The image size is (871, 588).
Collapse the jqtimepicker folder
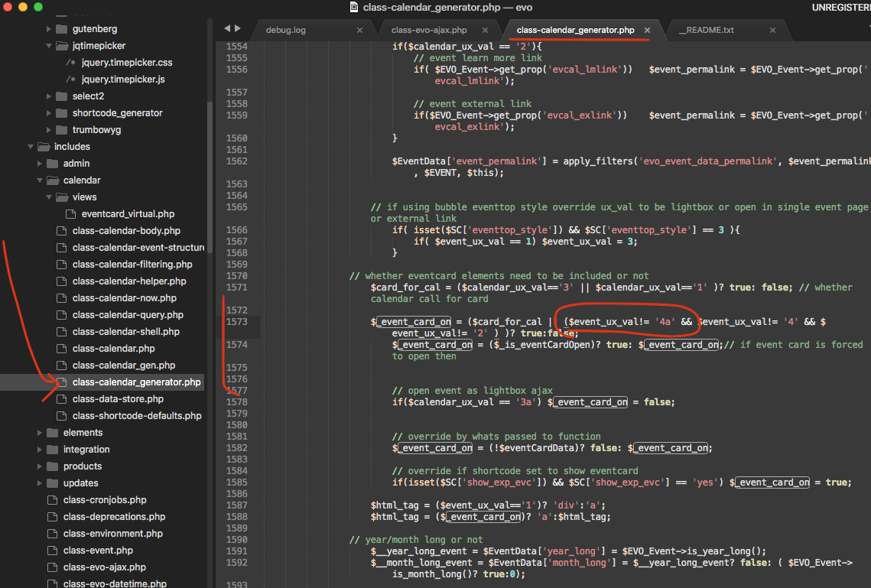tap(49, 46)
